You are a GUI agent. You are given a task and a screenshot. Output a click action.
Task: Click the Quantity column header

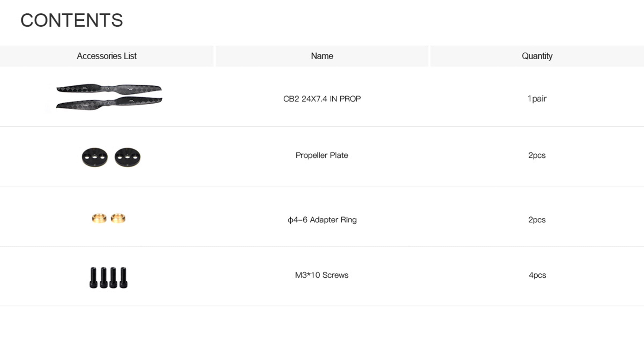[537, 56]
